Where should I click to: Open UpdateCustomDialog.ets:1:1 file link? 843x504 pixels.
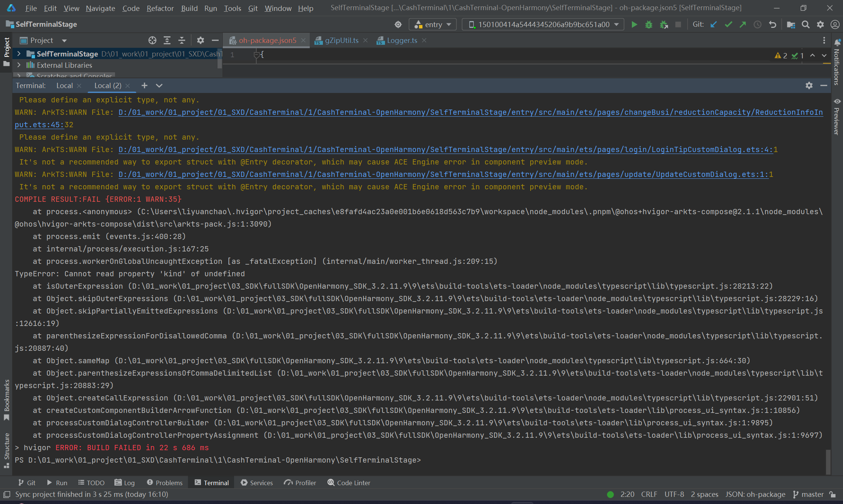tap(443, 174)
